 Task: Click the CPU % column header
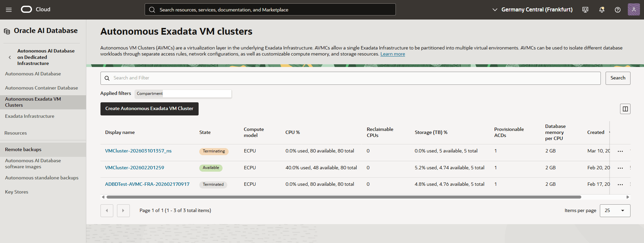tap(293, 132)
